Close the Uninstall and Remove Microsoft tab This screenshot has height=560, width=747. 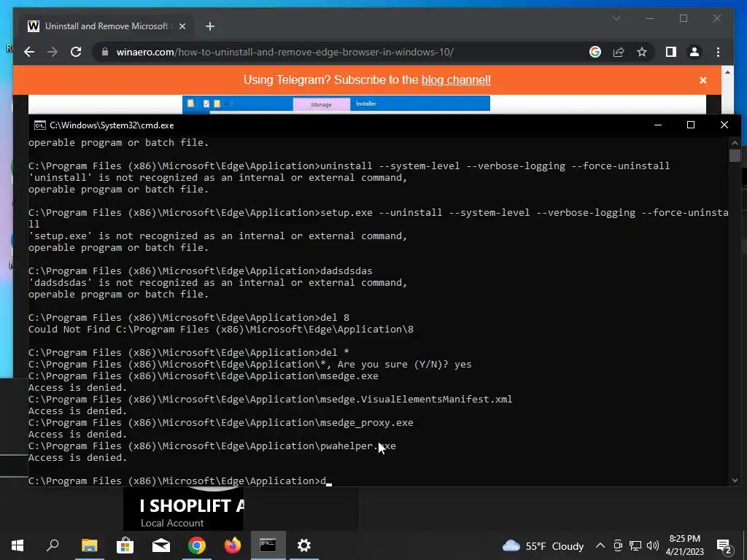pos(182,26)
